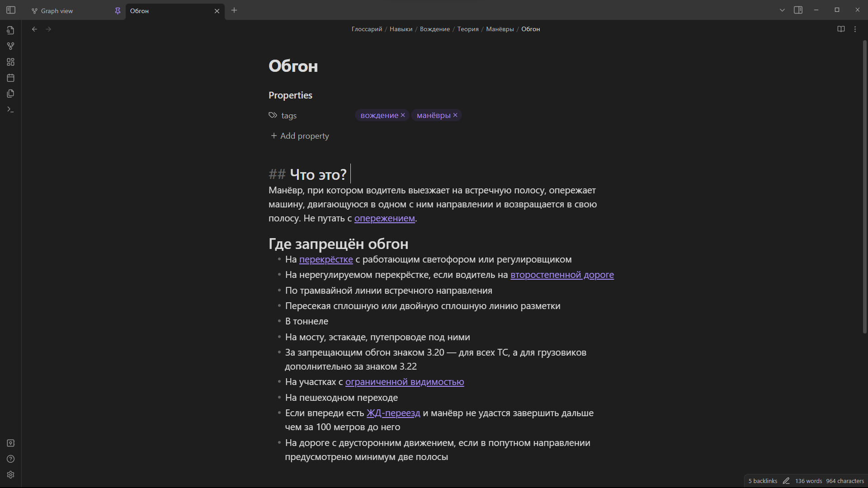The height and width of the screenshot is (488, 868).
Task: Click the tags property name
Action: (x=289, y=116)
